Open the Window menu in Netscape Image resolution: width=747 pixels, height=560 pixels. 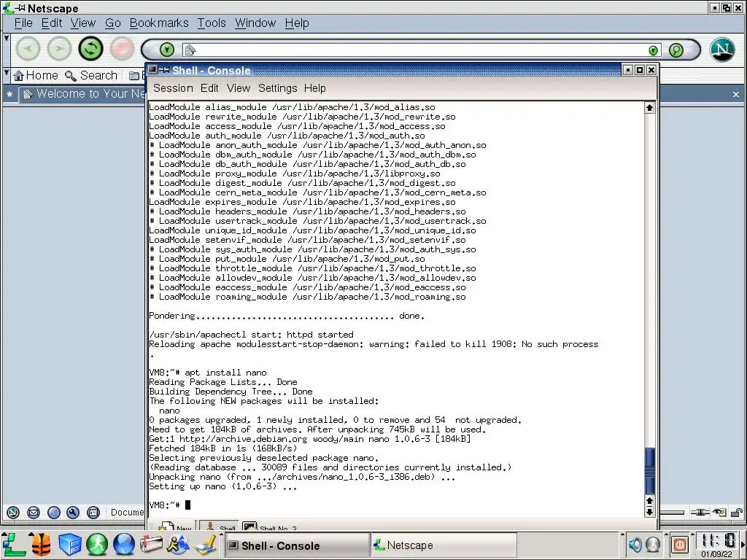coord(255,23)
